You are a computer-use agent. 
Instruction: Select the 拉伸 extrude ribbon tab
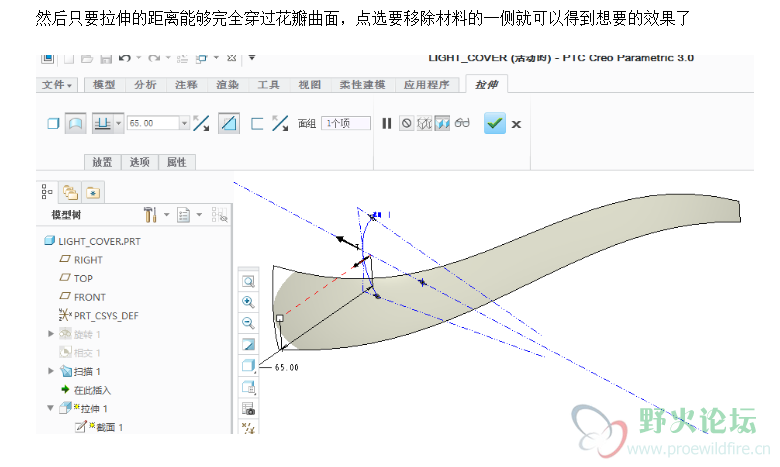pos(487,85)
